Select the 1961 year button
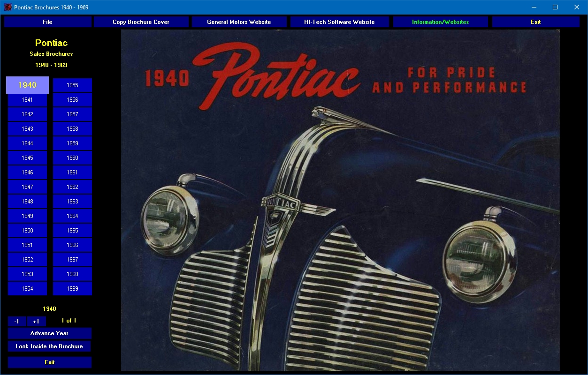 pos(72,172)
